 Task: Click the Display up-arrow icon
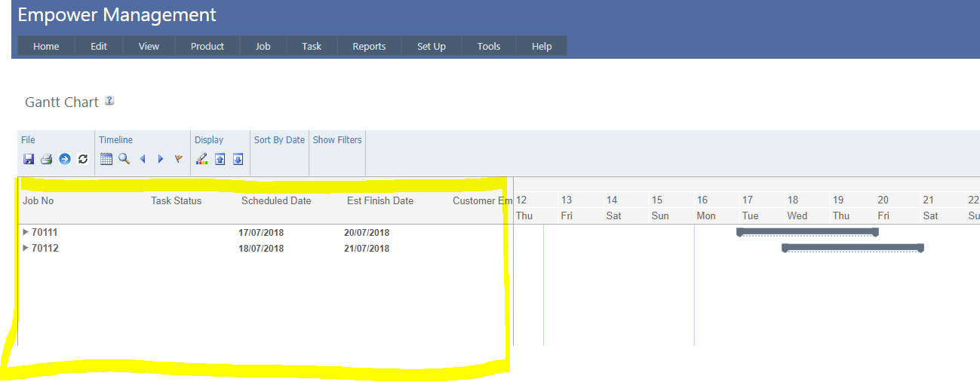220,159
